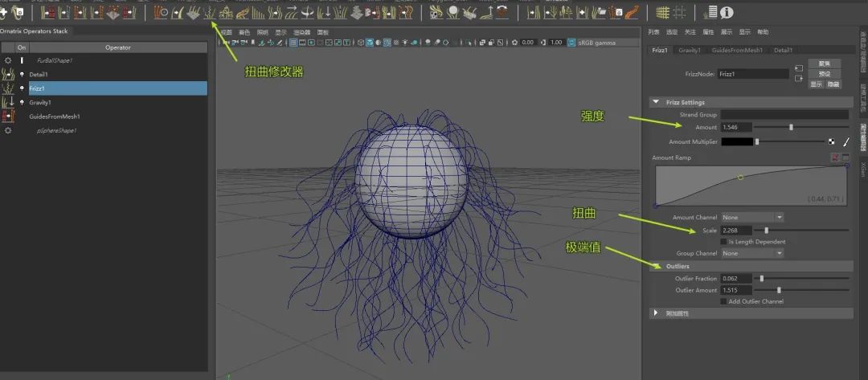Click the info icon in the shelf

tap(727, 13)
